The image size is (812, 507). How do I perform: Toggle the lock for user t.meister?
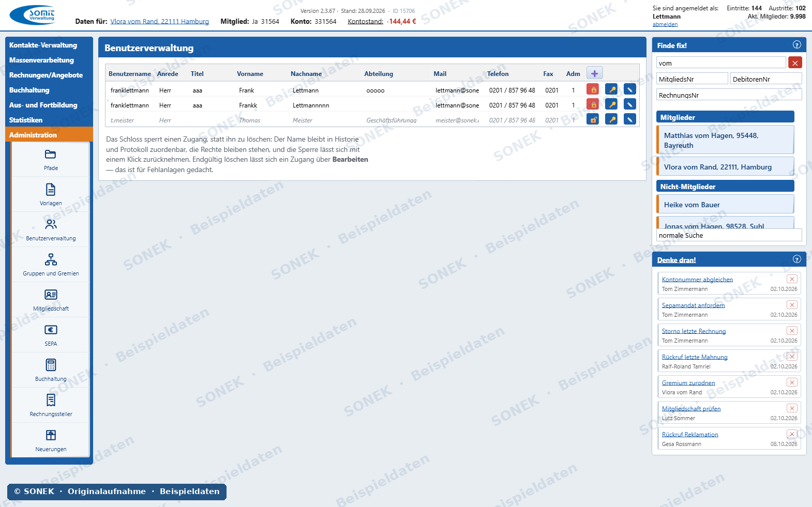593,119
